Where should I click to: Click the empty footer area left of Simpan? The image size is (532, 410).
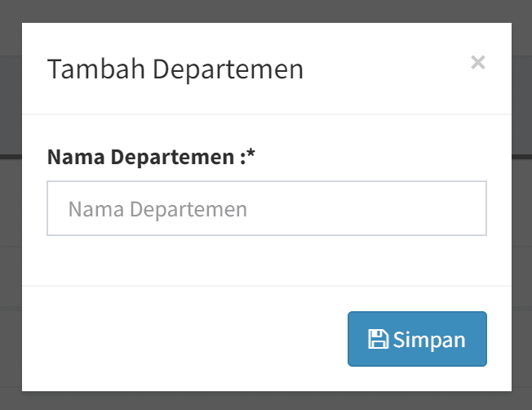click(x=180, y=338)
